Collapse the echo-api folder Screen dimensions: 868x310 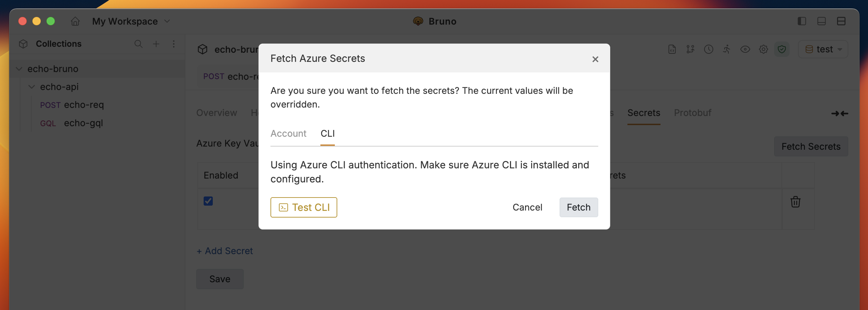point(32,86)
